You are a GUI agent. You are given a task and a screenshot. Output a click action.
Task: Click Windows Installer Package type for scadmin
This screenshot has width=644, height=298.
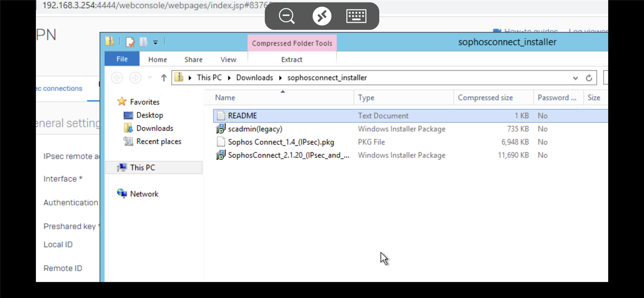(401, 129)
